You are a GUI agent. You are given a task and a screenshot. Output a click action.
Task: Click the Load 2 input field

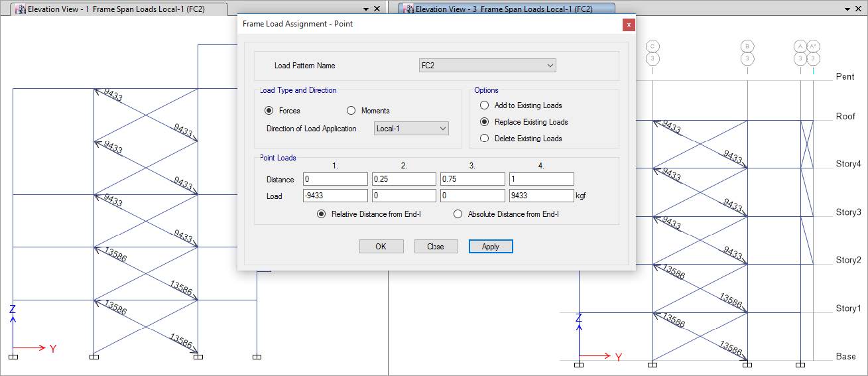click(404, 196)
